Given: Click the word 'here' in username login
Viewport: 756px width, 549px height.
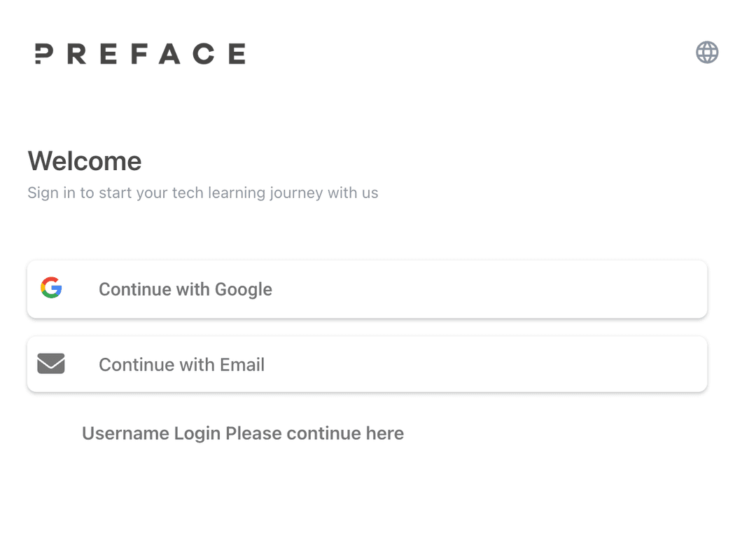Looking at the screenshot, I should [x=384, y=433].
